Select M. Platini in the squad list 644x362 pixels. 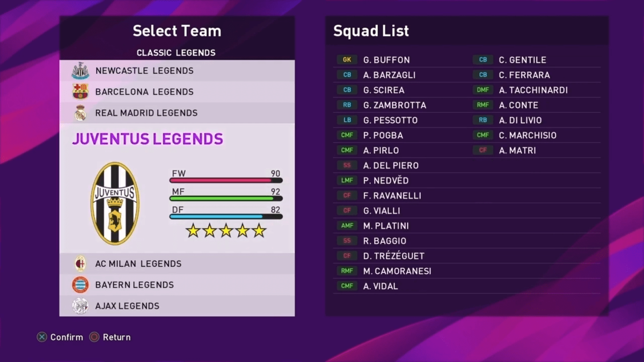(386, 226)
